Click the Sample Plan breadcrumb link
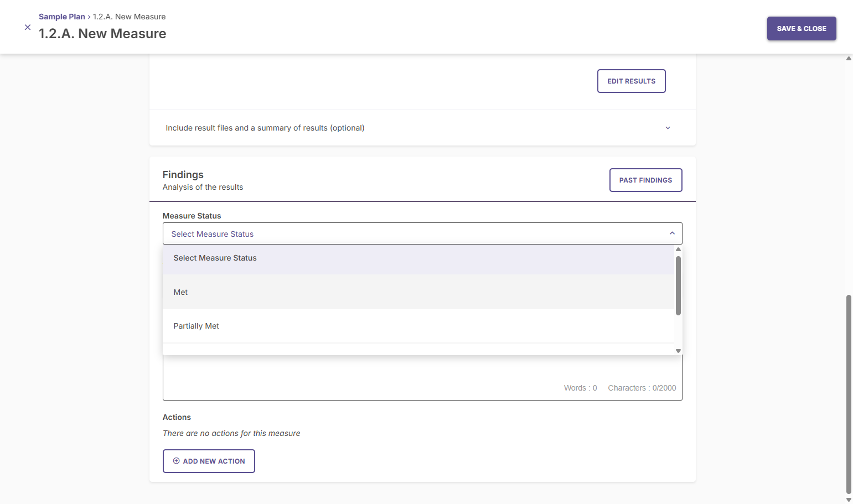The width and height of the screenshot is (853, 504). (x=62, y=17)
